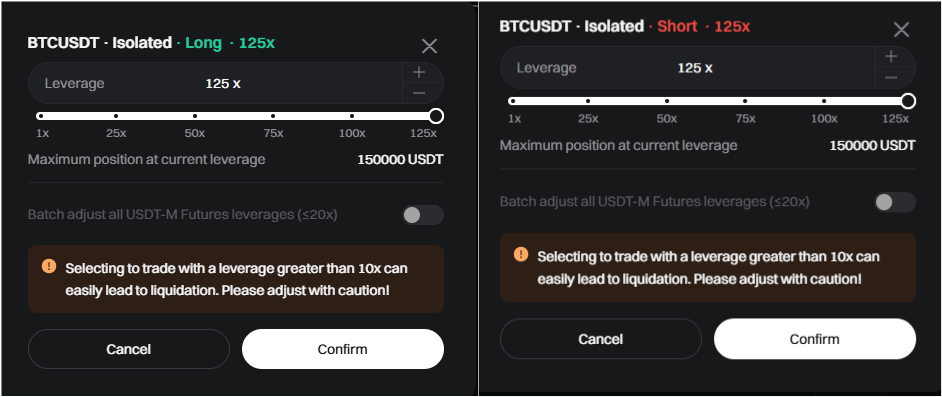Click the orange warning icon in Long dialog
Viewport: 942px width, 397px height.
click(49, 266)
